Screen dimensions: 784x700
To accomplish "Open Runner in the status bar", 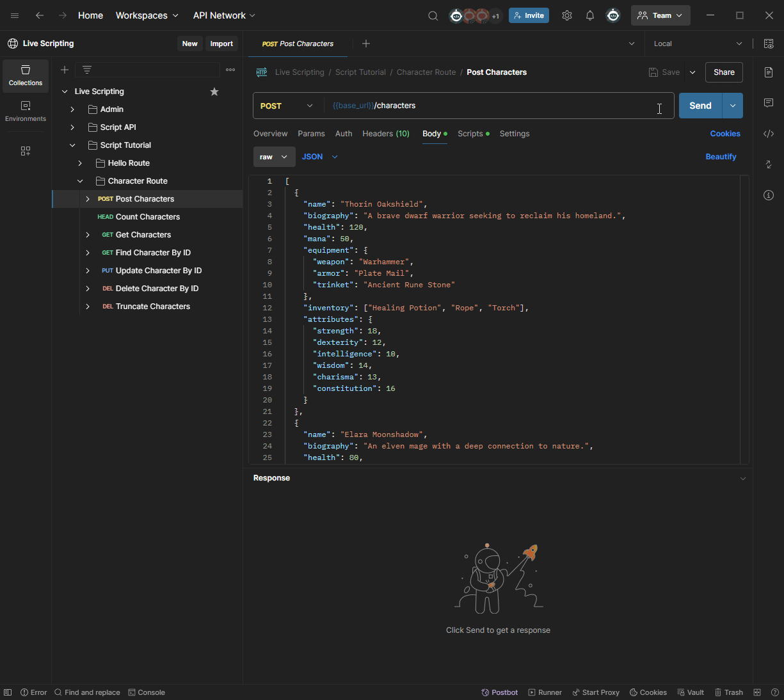I will (545, 692).
